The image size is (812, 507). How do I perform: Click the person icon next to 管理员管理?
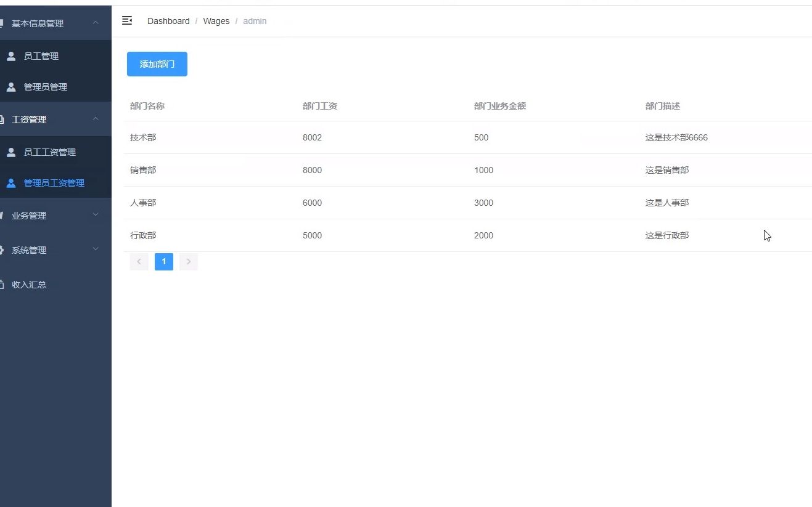(11, 86)
